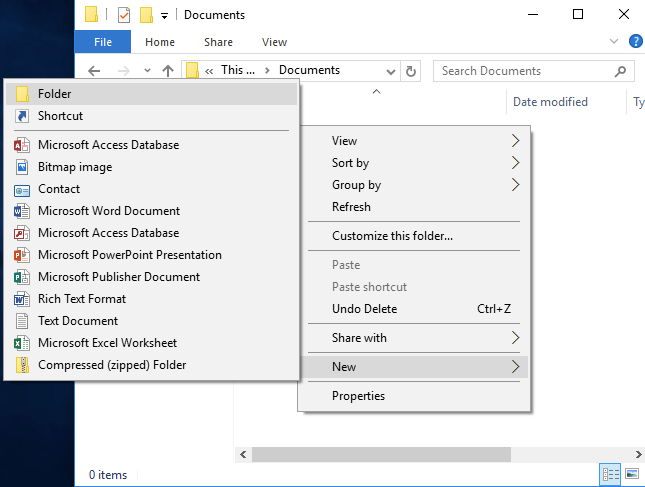This screenshot has height=487, width=645.
Task: Click the Microsoft Excel Worksheet icon
Action: pyautogui.click(x=22, y=343)
